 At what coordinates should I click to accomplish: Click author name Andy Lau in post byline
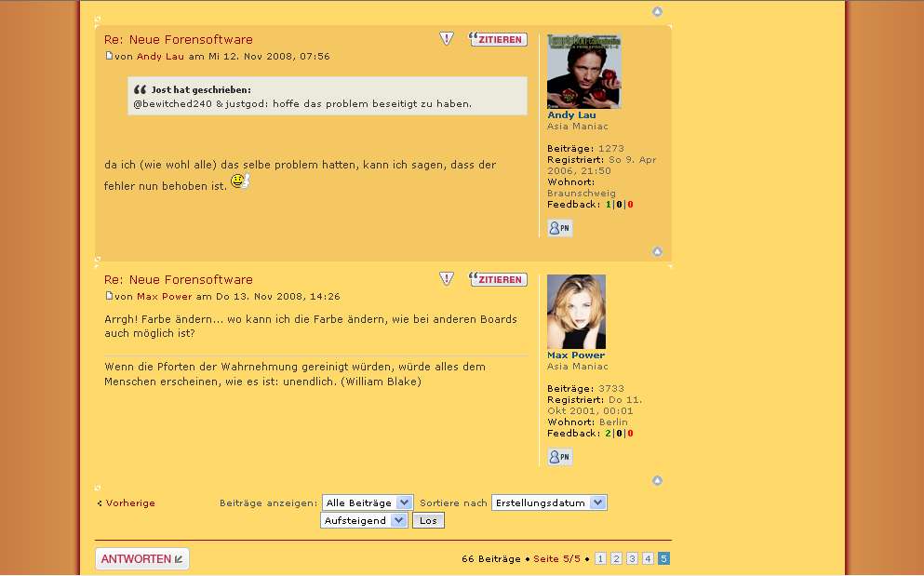(x=160, y=57)
